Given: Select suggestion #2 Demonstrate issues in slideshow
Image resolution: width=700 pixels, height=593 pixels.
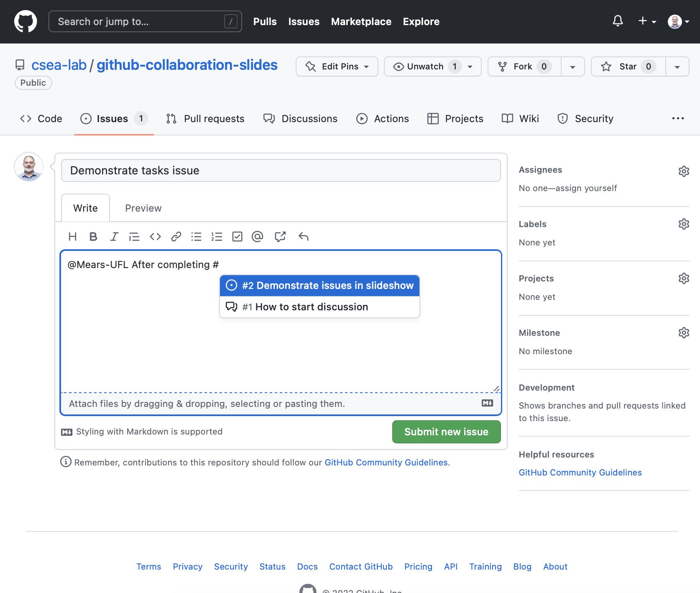Looking at the screenshot, I should tap(320, 286).
